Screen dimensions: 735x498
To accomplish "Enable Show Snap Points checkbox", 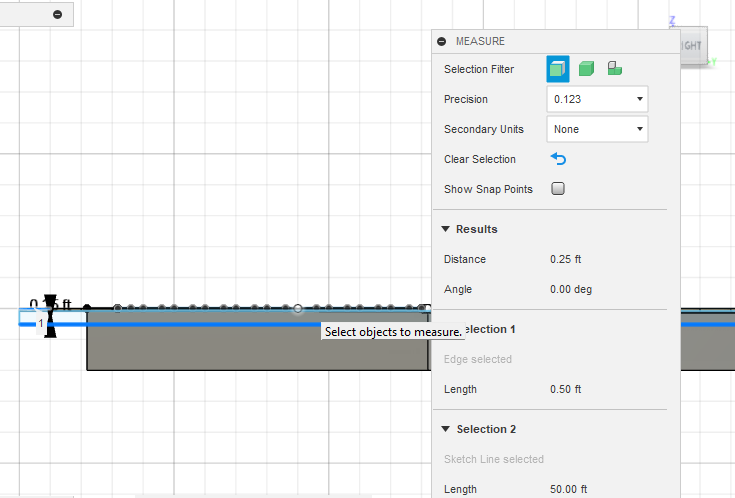I will coord(558,189).
